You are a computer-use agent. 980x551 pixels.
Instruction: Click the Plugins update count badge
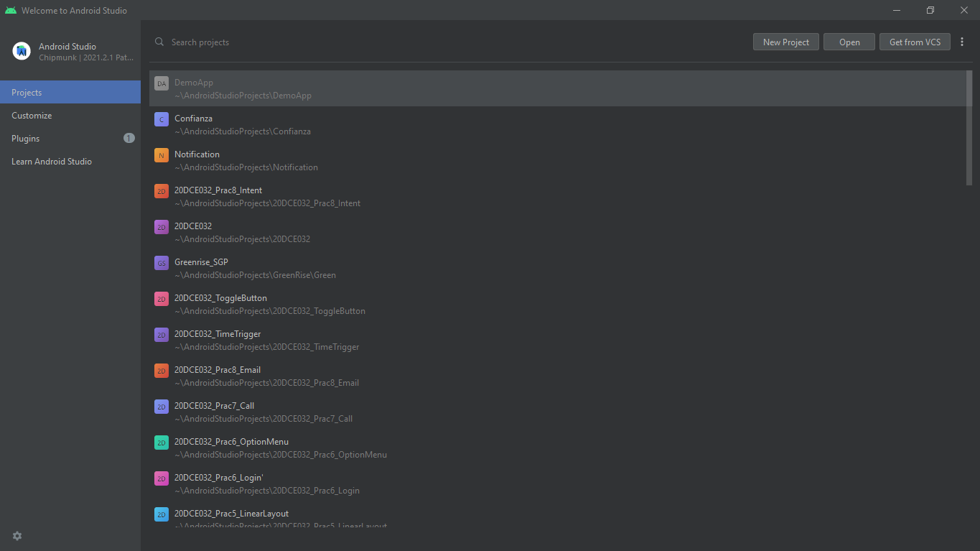pyautogui.click(x=129, y=138)
